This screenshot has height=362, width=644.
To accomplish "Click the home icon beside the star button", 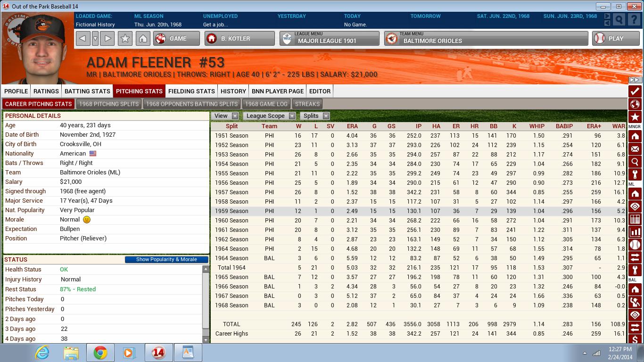I will click(x=143, y=39).
